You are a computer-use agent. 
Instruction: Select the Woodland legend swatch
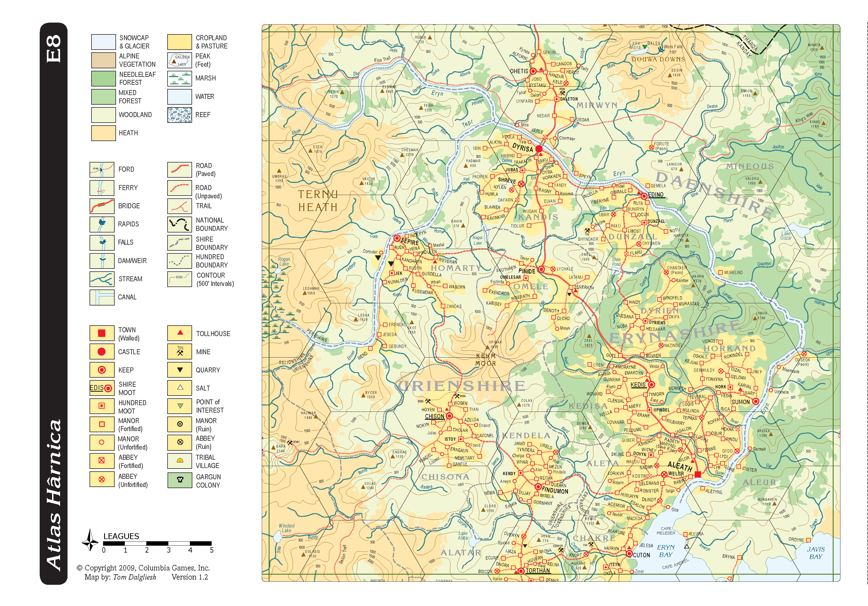[103, 115]
